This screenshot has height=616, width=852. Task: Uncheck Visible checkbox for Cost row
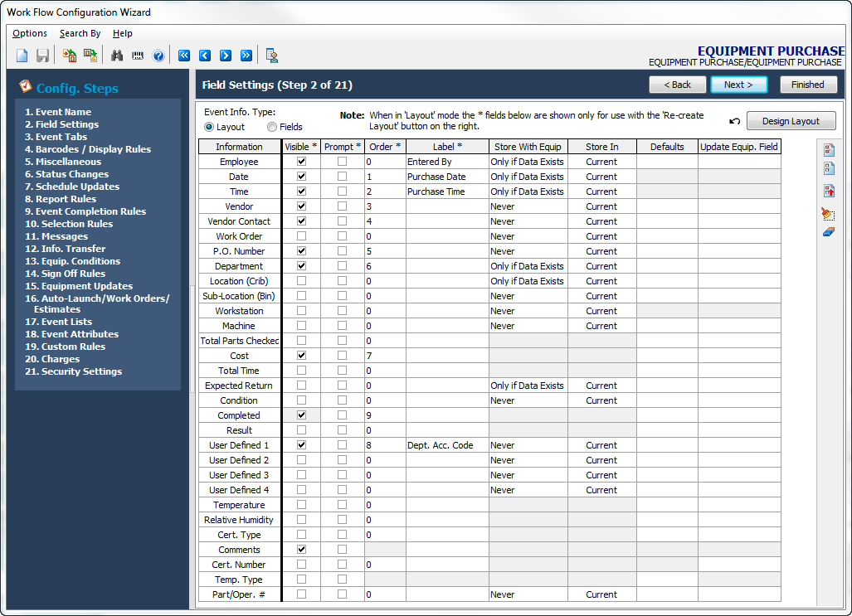[x=302, y=356]
